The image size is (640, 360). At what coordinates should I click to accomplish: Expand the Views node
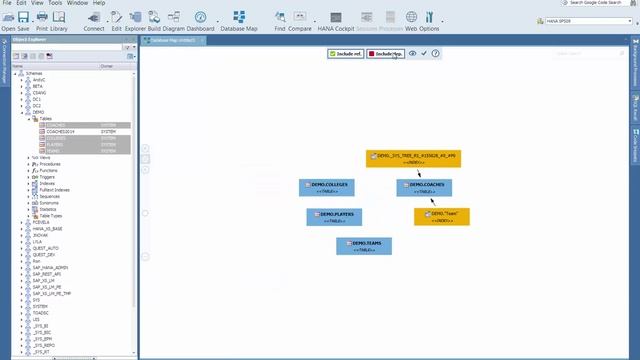tap(29, 158)
